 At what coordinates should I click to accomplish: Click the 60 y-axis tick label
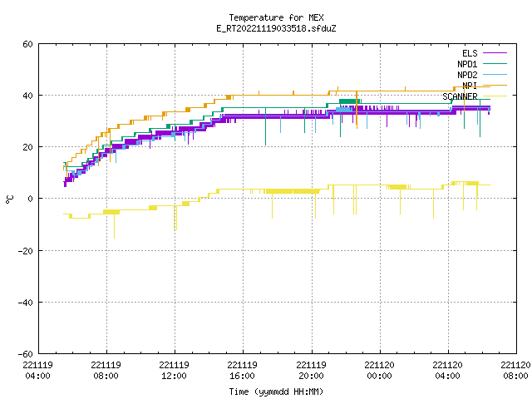27,44
